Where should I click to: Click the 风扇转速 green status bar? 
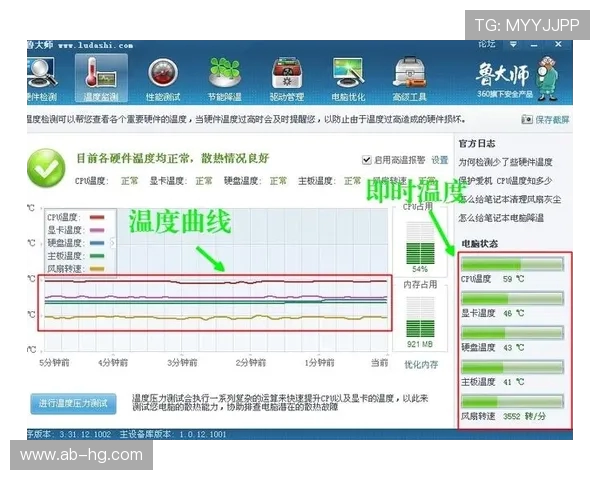point(512,401)
